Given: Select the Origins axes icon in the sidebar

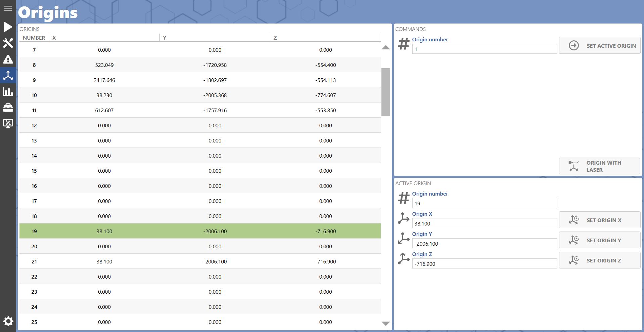Looking at the screenshot, I should click(x=8, y=75).
